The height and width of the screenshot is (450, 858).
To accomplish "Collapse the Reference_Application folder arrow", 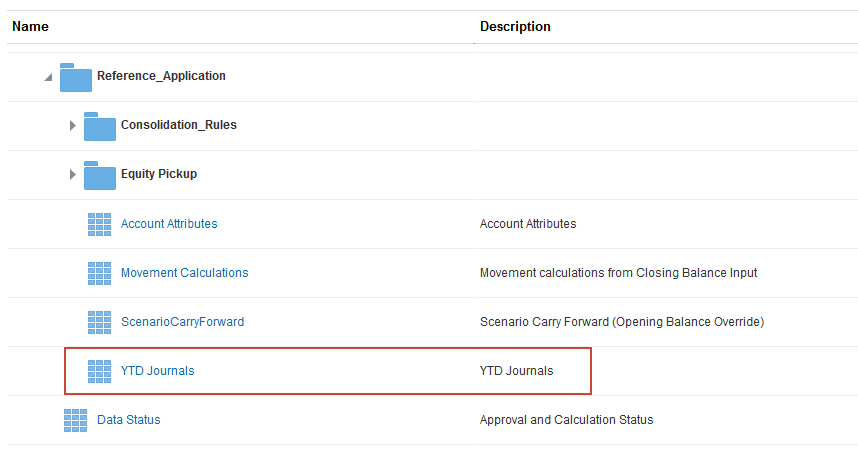I will click(x=49, y=77).
